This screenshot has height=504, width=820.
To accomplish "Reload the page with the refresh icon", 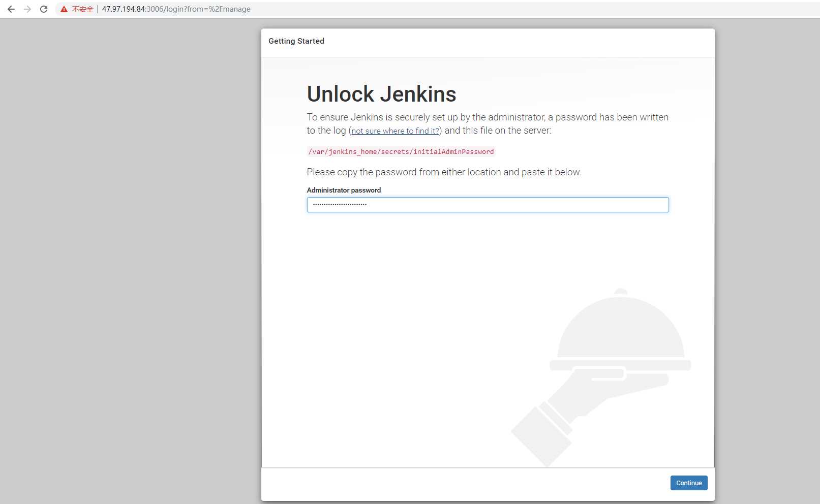I will point(44,9).
